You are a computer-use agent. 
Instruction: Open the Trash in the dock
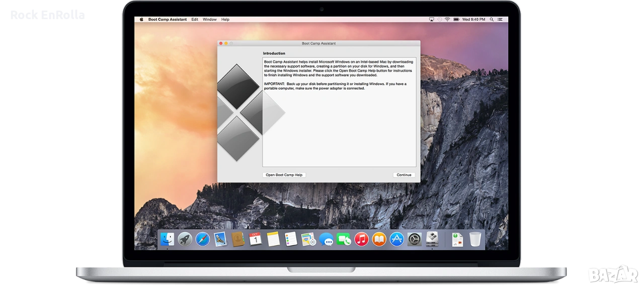475,239
